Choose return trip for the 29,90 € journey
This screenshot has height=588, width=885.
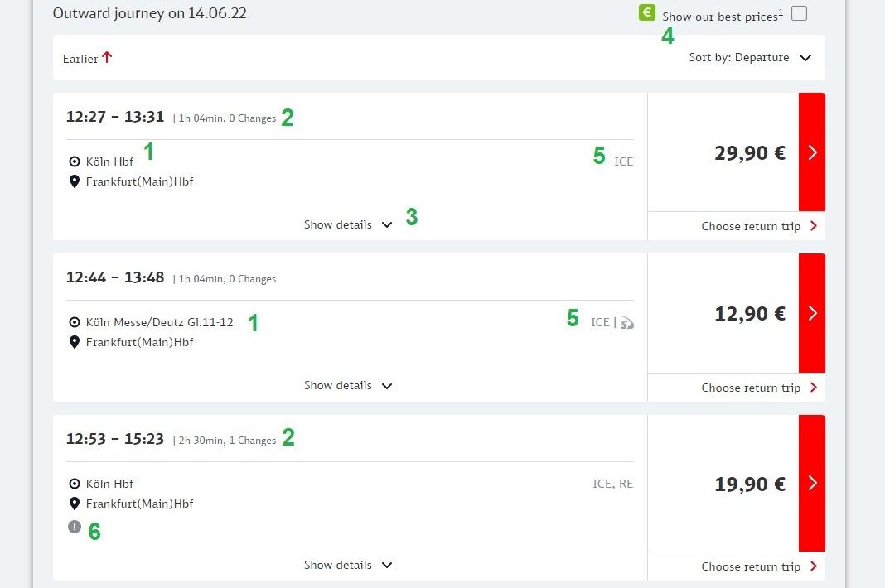(x=749, y=226)
